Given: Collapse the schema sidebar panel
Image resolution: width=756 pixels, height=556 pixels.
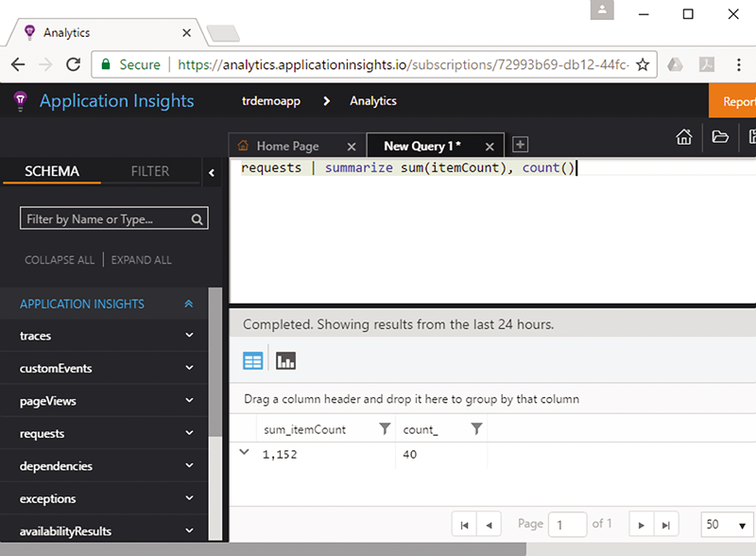Looking at the screenshot, I should point(212,173).
